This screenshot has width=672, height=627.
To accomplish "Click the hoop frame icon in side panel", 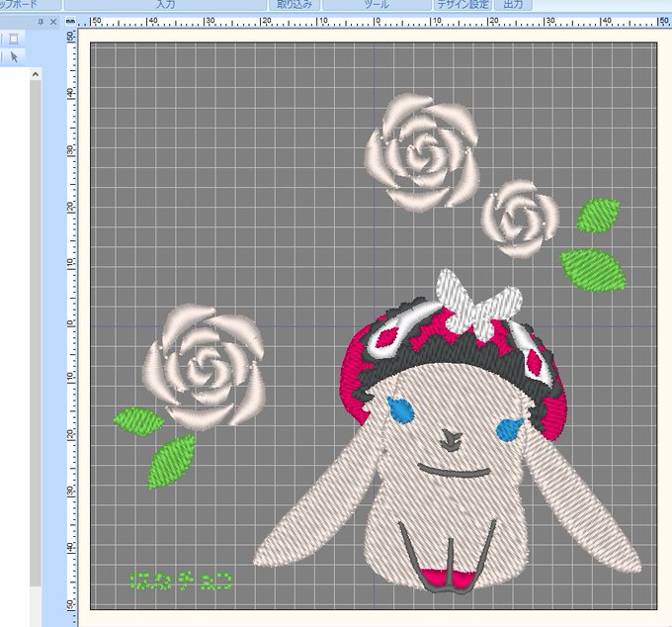I will (x=14, y=39).
